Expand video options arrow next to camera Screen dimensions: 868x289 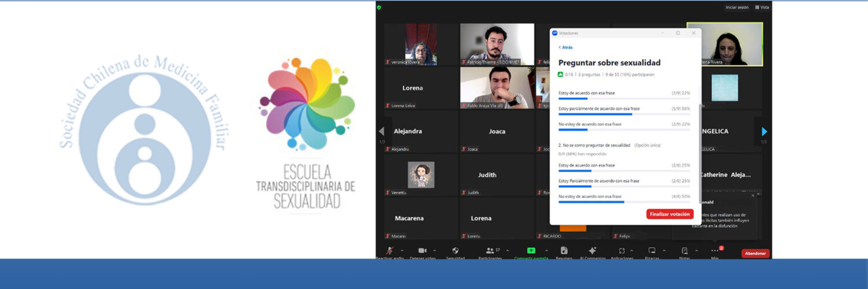click(435, 250)
